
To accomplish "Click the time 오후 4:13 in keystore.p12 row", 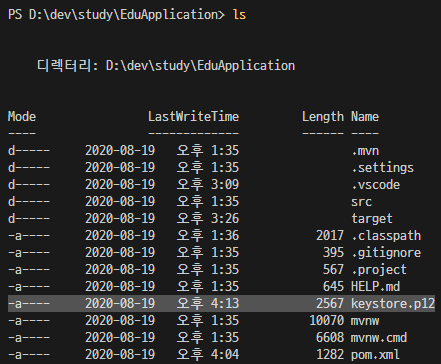I will tap(208, 304).
